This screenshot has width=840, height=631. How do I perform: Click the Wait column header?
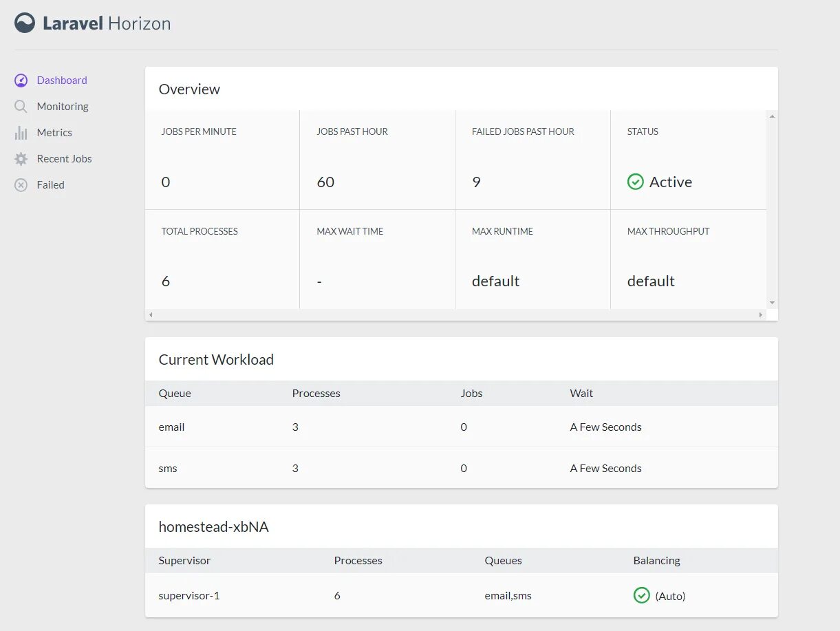point(581,394)
